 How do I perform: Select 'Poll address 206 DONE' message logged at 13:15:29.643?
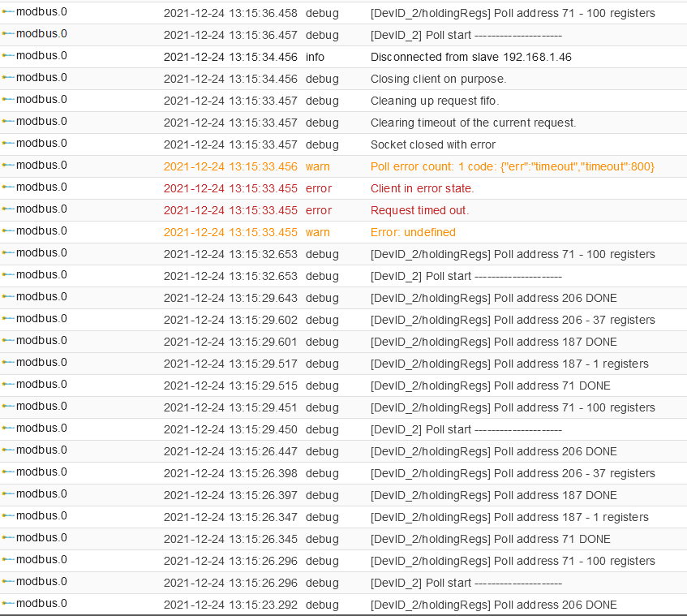click(x=494, y=298)
